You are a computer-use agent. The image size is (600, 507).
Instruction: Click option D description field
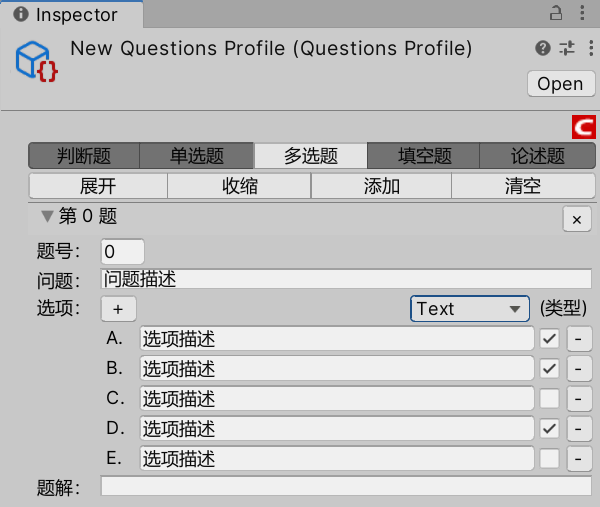coord(337,428)
